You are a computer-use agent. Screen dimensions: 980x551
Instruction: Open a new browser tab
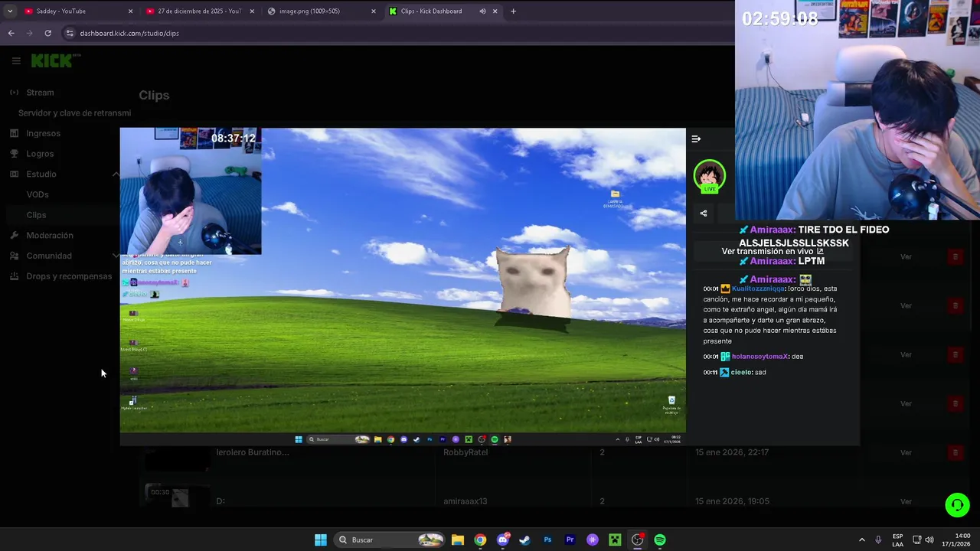[513, 11]
